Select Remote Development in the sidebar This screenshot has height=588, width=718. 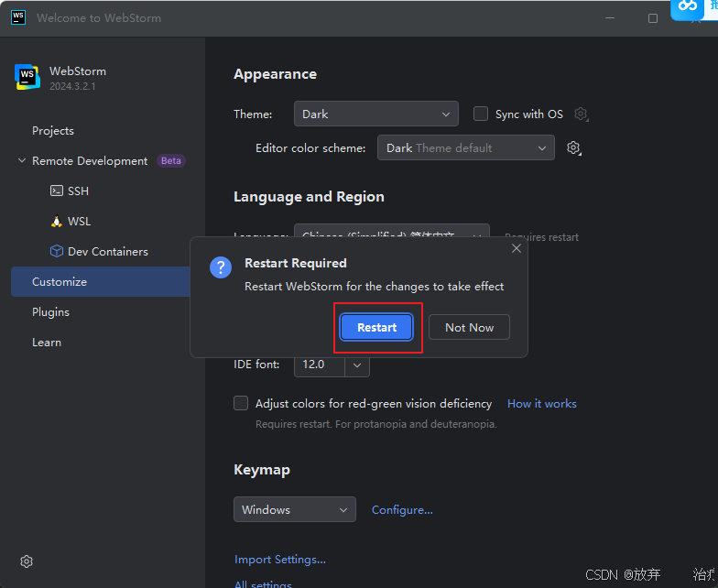coord(90,161)
